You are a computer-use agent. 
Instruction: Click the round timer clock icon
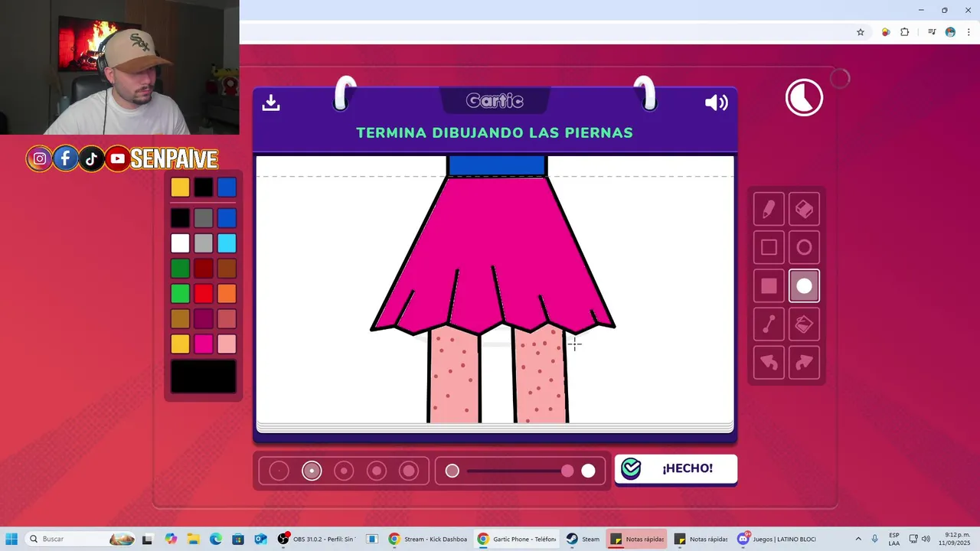804,97
